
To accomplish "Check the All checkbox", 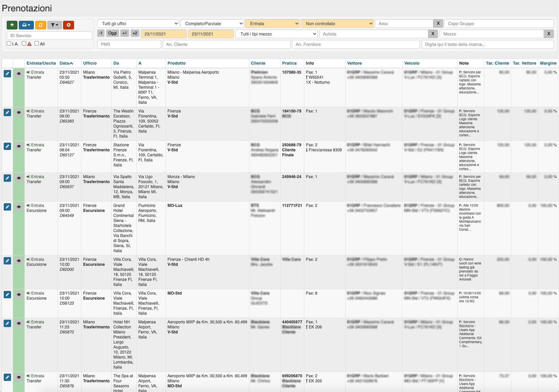I will point(37,44).
